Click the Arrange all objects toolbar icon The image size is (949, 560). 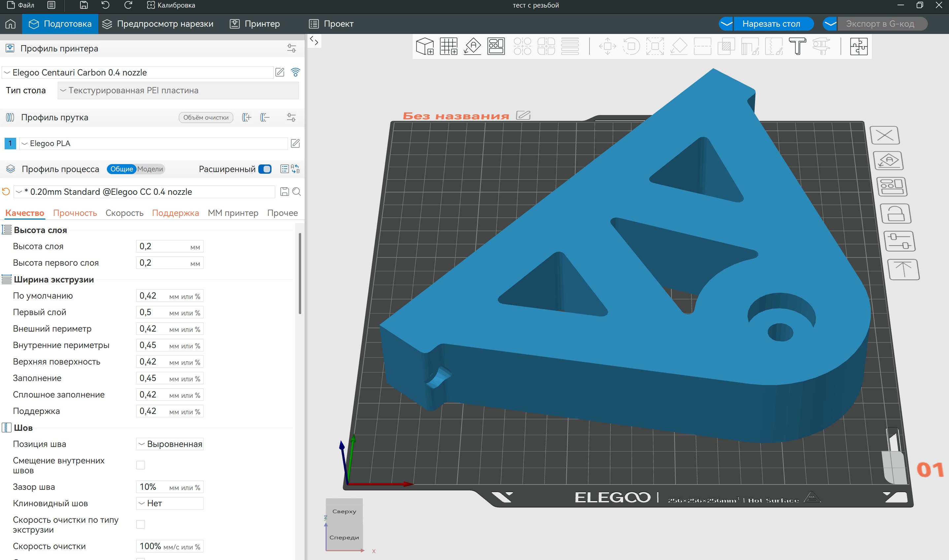coord(496,46)
